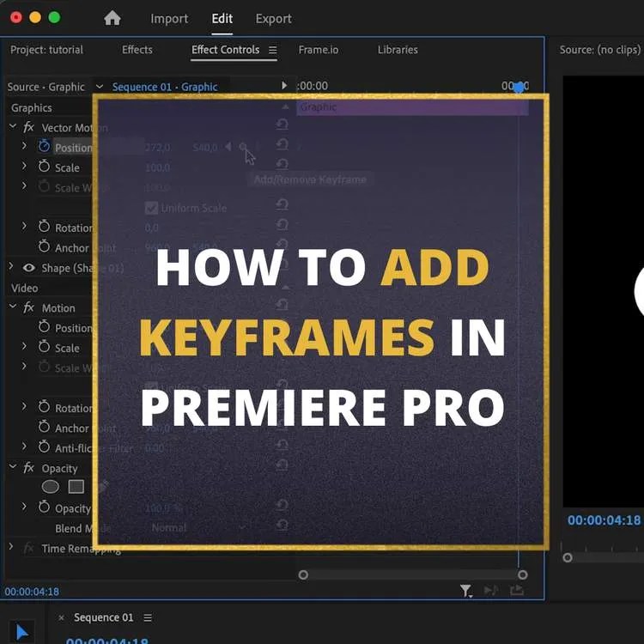644x644 pixels.
Task: Select the Source: (no clips) tab
Action: (599, 50)
